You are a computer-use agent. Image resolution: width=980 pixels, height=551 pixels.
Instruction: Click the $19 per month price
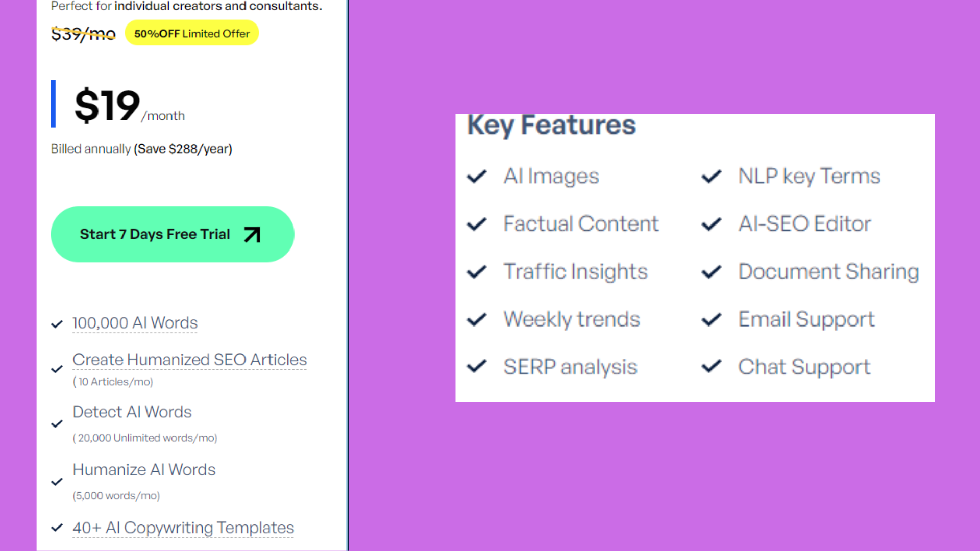pos(130,106)
